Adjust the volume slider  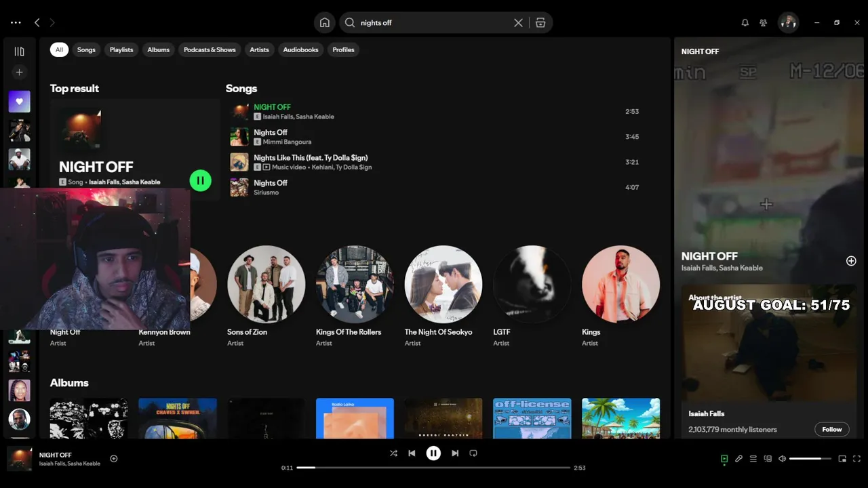(x=810, y=459)
